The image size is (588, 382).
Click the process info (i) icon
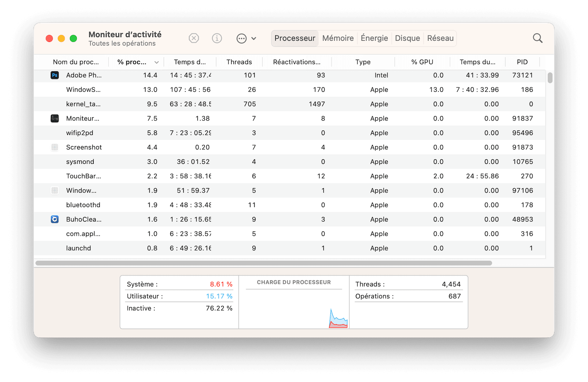pyautogui.click(x=217, y=38)
